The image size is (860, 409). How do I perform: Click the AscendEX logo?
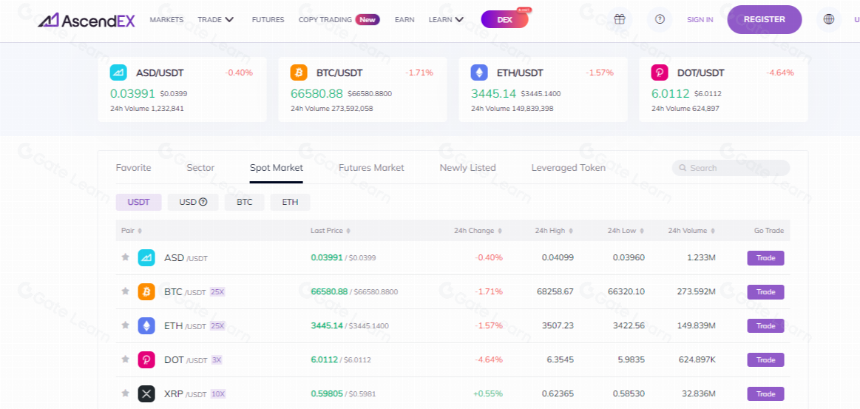pyautogui.click(x=88, y=20)
